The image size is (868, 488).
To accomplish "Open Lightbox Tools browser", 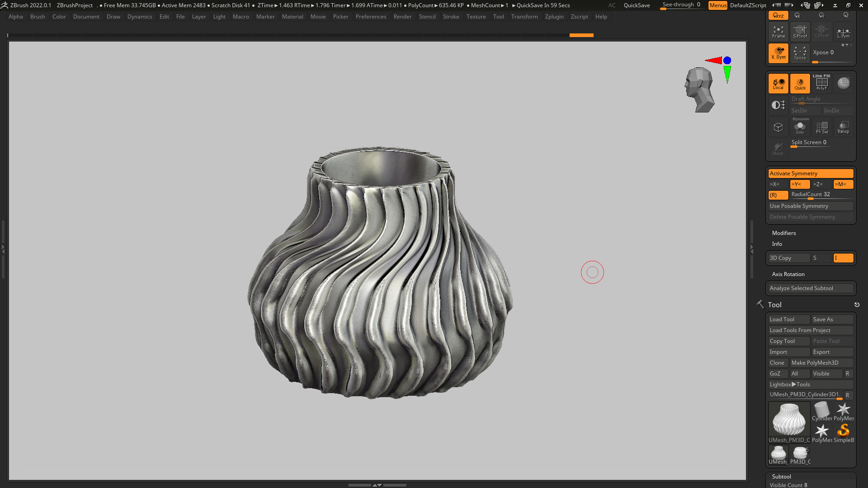I will click(811, 385).
